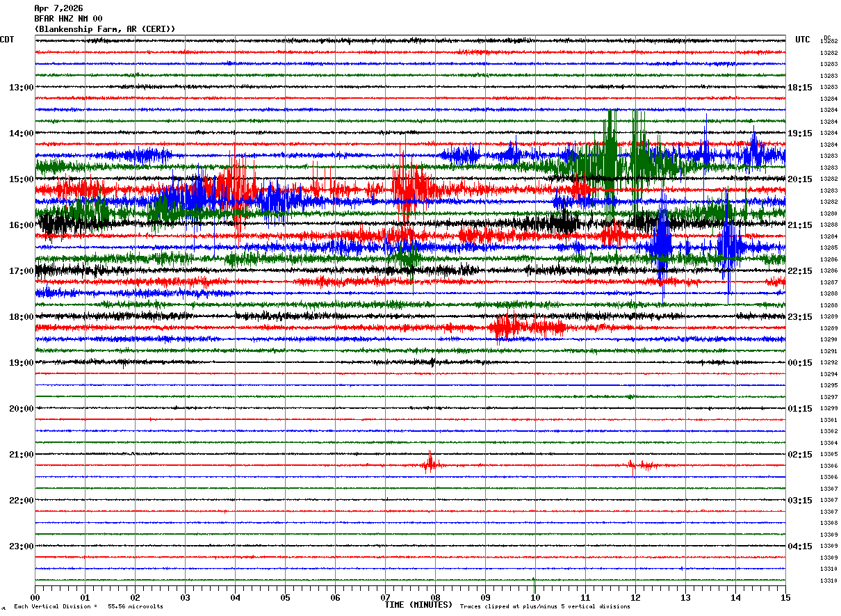The width and height of the screenshot is (841, 616).
Task: Click the Blankenship Farm, AR (CERI) title
Action: click(104, 29)
